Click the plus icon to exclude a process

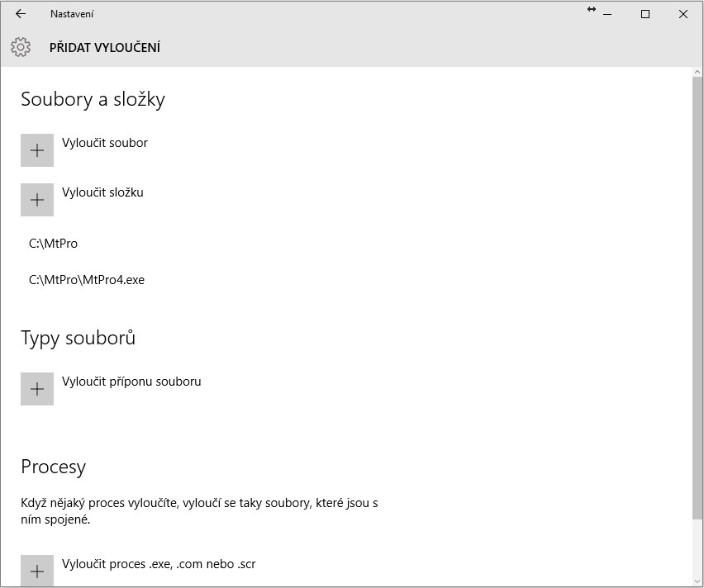tap(37, 571)
